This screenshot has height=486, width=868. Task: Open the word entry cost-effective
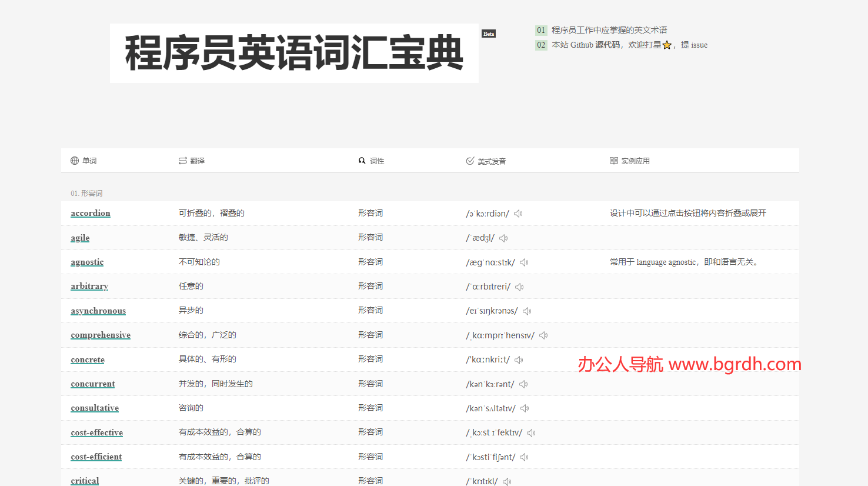point(96,432)
